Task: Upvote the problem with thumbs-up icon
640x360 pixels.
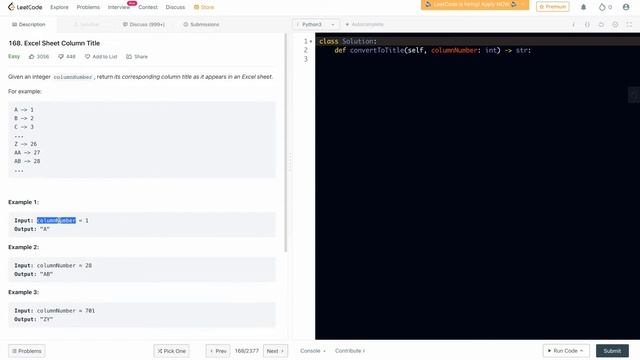Action: click(x=32, y=56)
